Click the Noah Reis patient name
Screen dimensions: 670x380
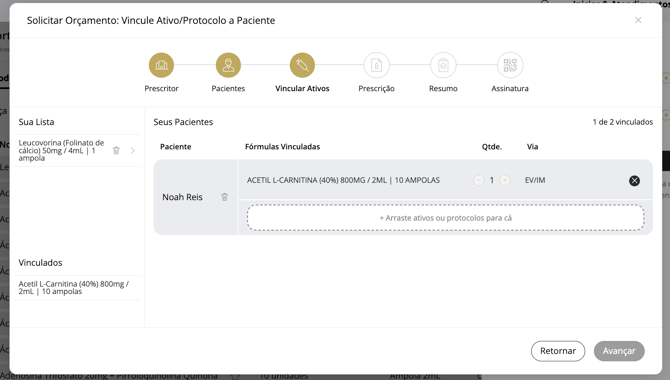[182, 197]
